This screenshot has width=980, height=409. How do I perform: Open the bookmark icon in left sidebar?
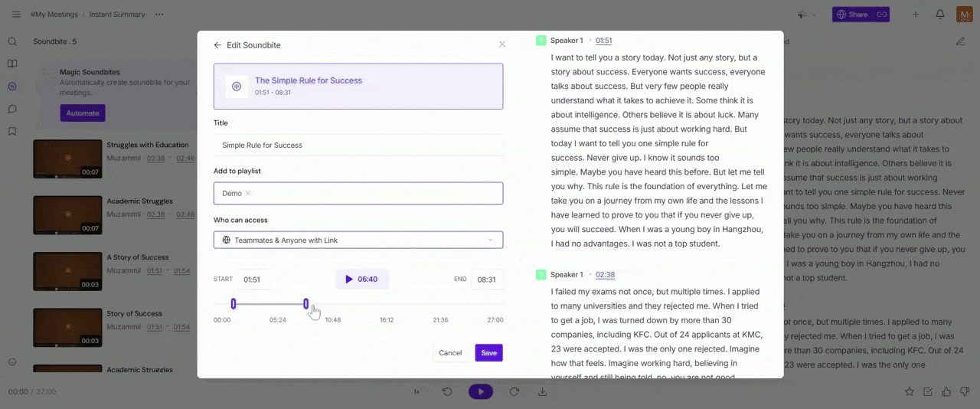point(12,131)
